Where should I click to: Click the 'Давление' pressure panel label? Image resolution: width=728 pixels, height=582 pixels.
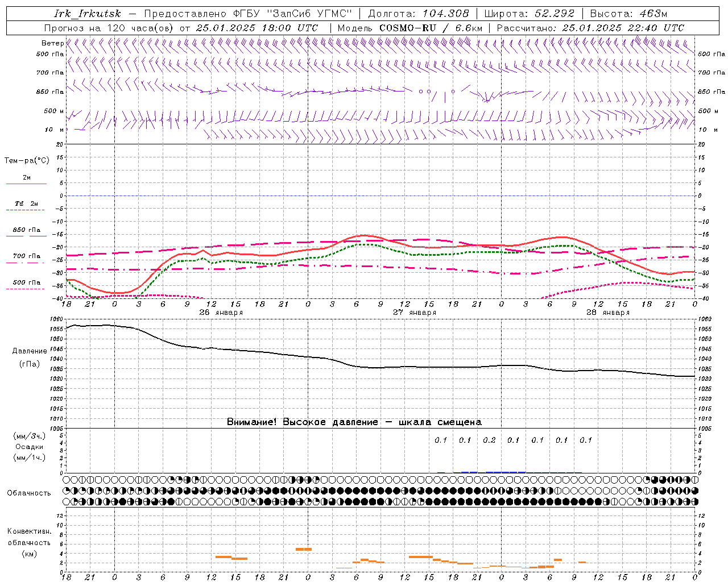coord(30,351)
